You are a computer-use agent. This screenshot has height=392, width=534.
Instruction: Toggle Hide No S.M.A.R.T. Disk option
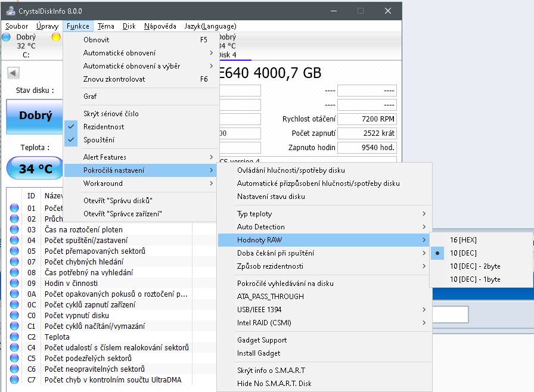325,384
